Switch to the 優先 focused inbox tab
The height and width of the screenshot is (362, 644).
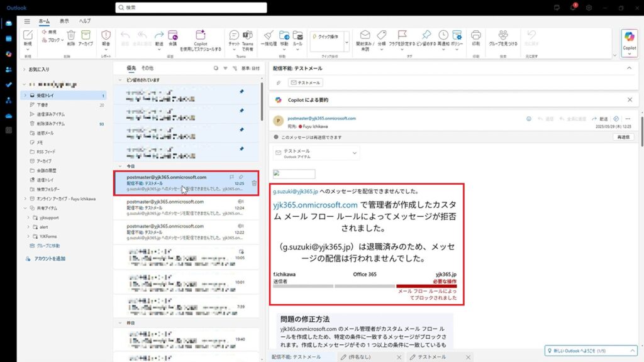tap(131, 68)
